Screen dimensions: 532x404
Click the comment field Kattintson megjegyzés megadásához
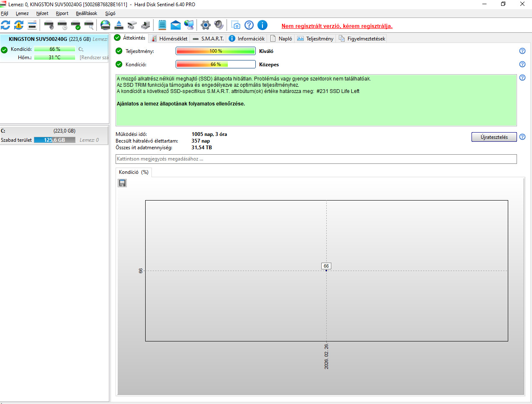[x=316, y=159]
